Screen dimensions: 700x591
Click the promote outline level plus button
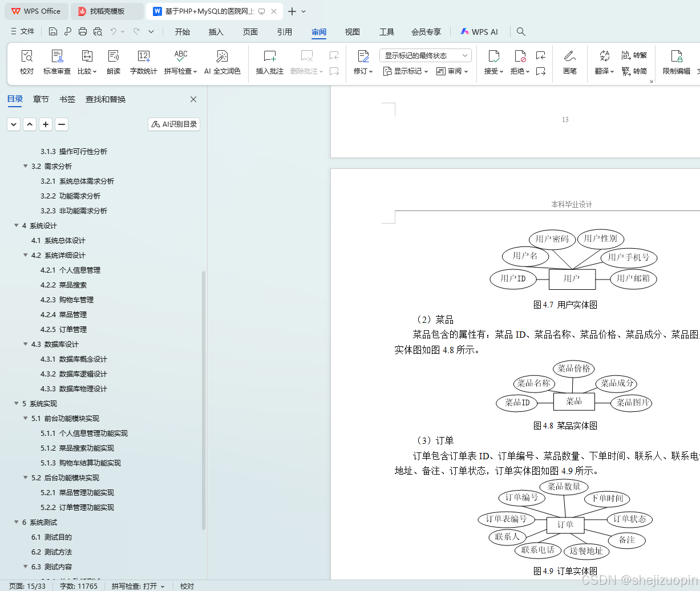click(x=46, y=124)
